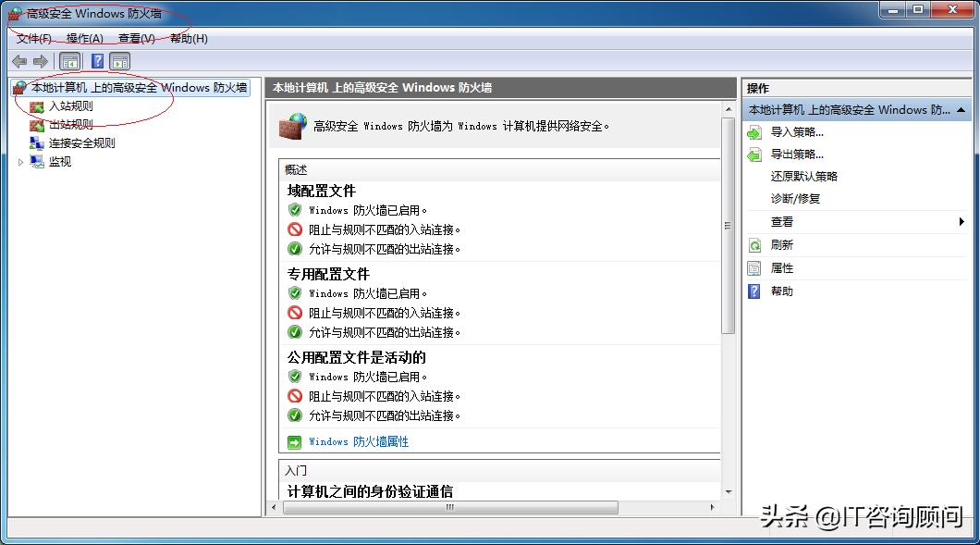Open the 帮助(H) menu
Screen dimensions: 980x545
[x=189, y=39]
